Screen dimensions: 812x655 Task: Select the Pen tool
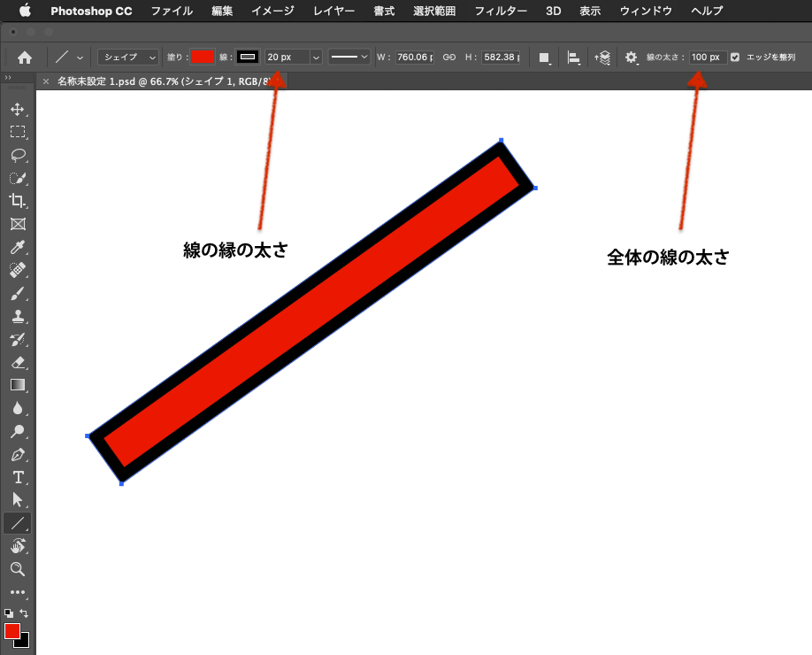(x=18, y=454)
